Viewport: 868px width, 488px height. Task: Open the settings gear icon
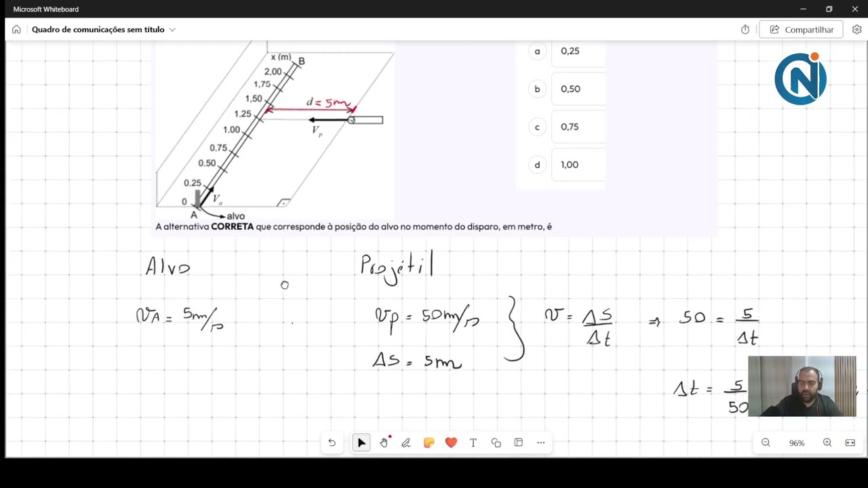pos(857,30)
